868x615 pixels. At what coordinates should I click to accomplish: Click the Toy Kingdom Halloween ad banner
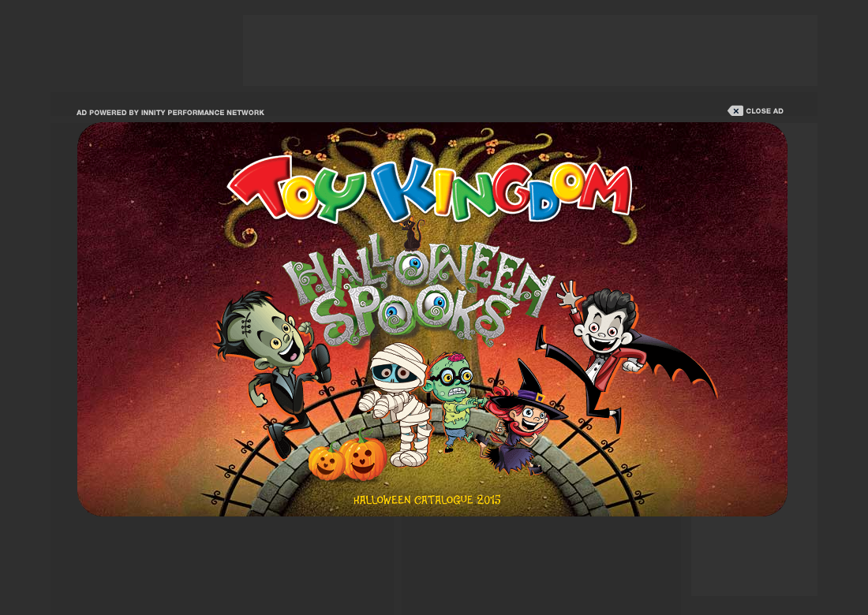click(x=432, y=319)
